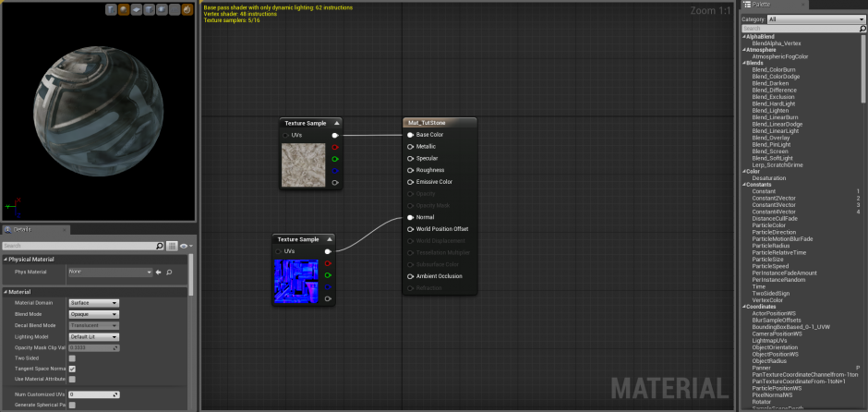868x412 pixels.
Task: Click the search magnifier icon in the Palette search box
Action: pos(862,29)
